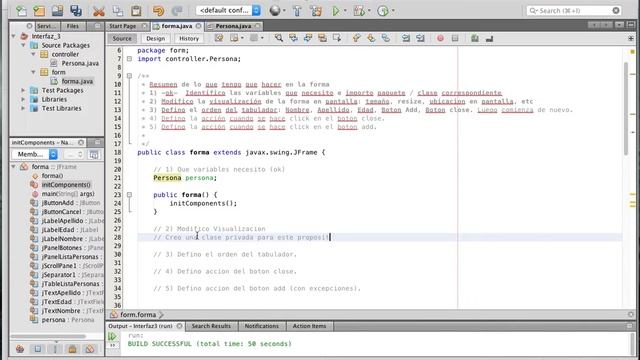
Task: Click the New File toolbar icon
Action: point(21,11)
